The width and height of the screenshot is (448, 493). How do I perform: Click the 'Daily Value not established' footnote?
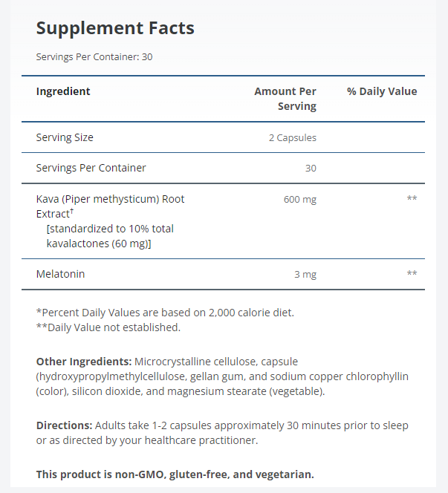108,327
